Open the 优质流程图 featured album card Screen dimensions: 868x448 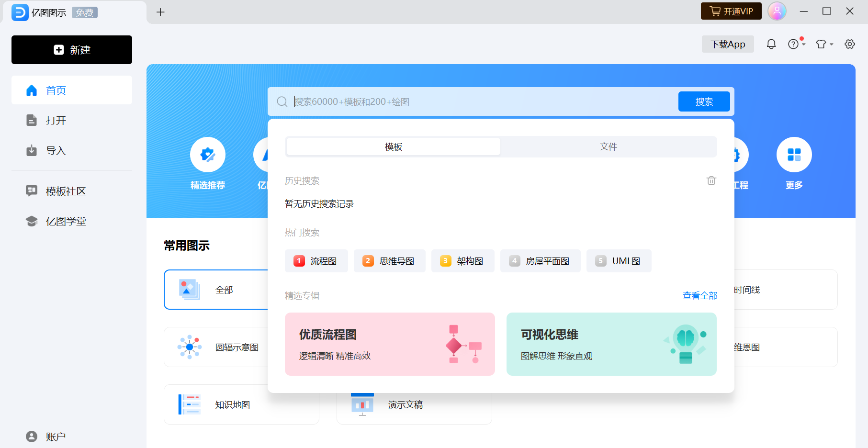389,344
